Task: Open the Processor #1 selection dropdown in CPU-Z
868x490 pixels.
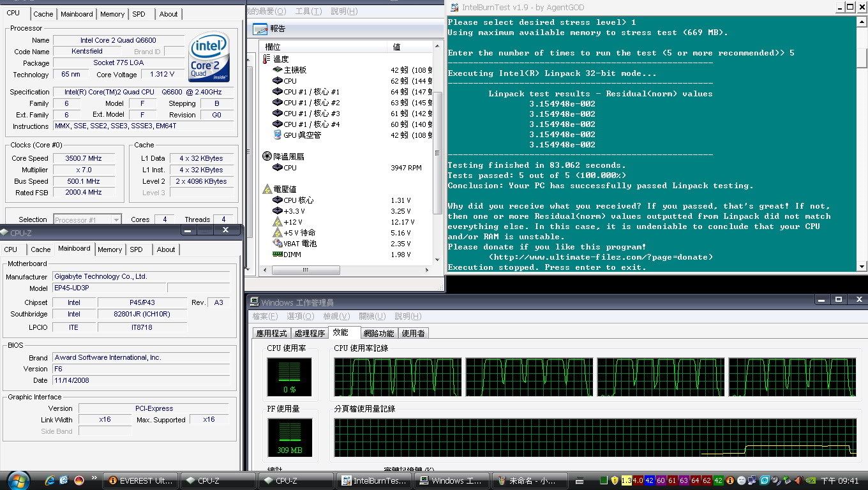Action: [x=87, y=219]
